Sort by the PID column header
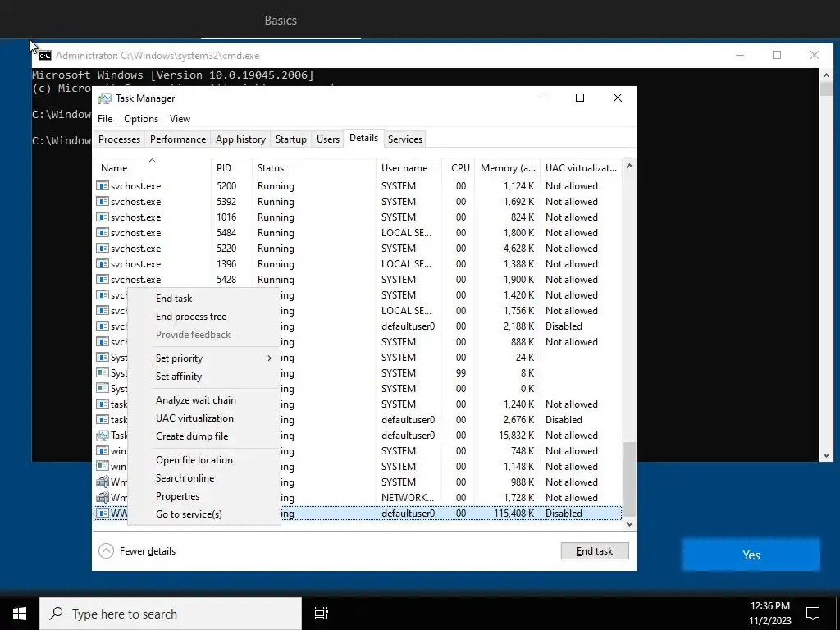 tap(231, 167)
